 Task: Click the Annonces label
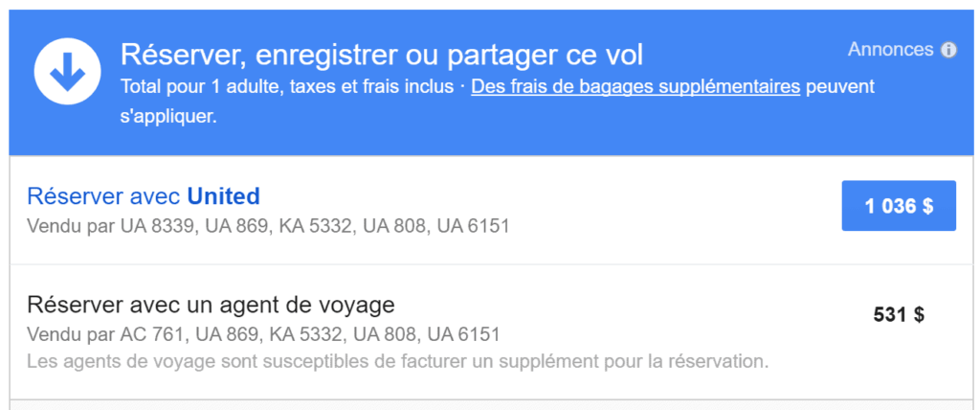click(x=890, y=50)
